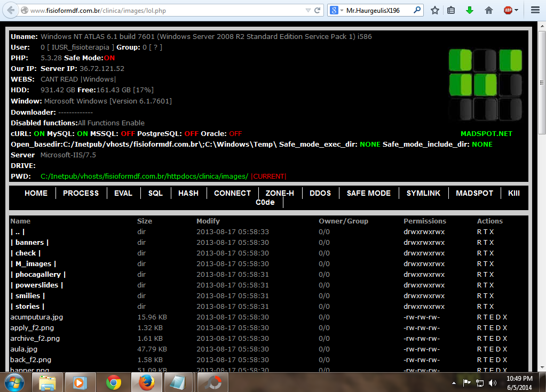Image resolution: width=546 pixels, height=392 pixels.
Task: Open File Explorer from the taskbar
Action: click(x=48, y=382)
